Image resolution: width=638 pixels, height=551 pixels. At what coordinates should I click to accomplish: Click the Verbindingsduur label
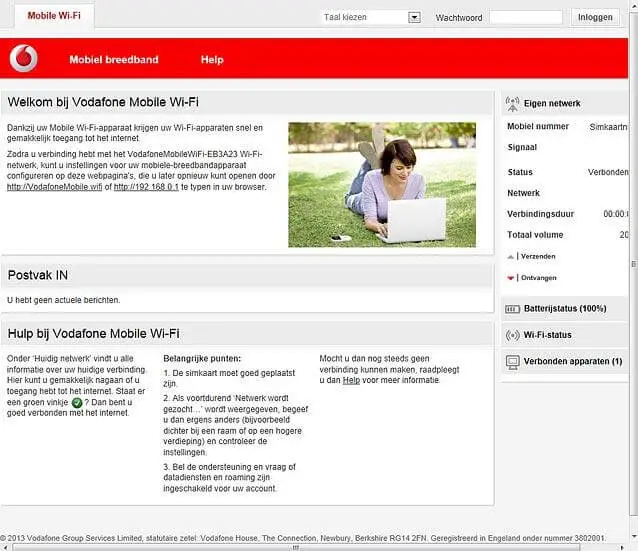click(540, 214)
